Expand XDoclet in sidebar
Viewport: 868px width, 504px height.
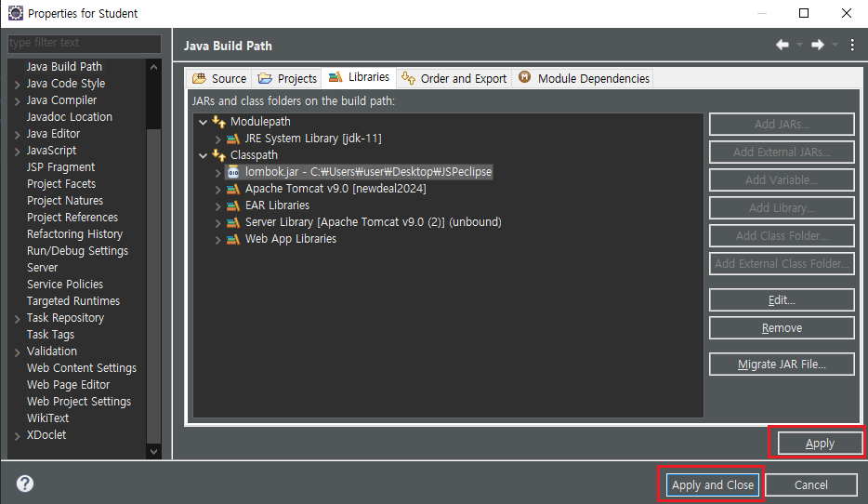click(x=17, y=436)
